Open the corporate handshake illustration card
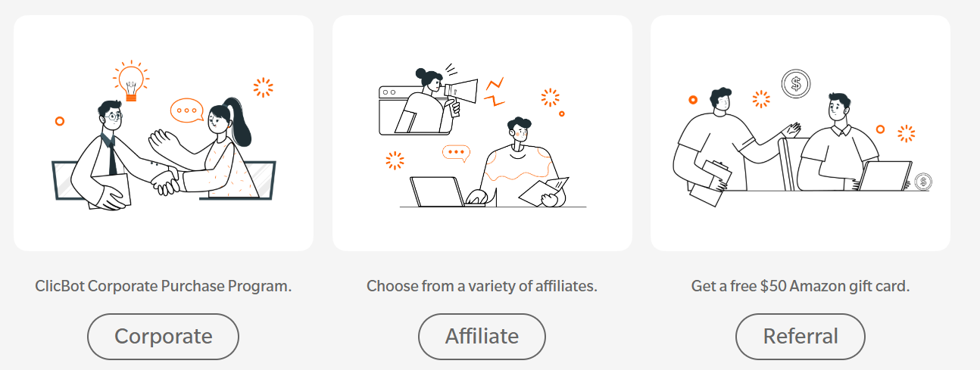Viewport: 980px width, 370px height. coord(164,133)
